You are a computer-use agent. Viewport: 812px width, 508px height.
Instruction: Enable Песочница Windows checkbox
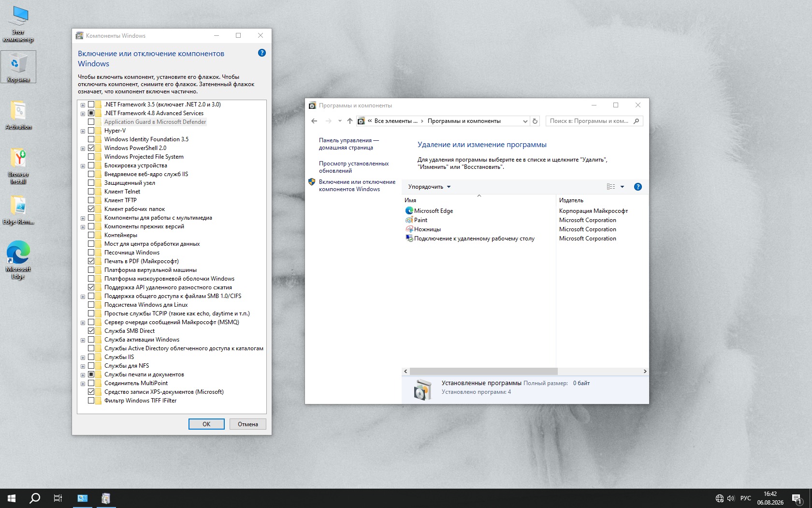pos(91,253)
